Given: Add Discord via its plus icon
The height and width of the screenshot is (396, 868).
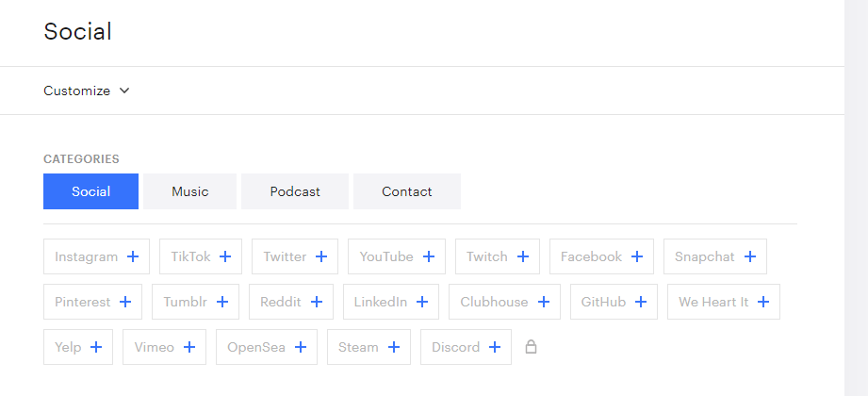Looking at the screenshot, I should (x=495, y=347).
